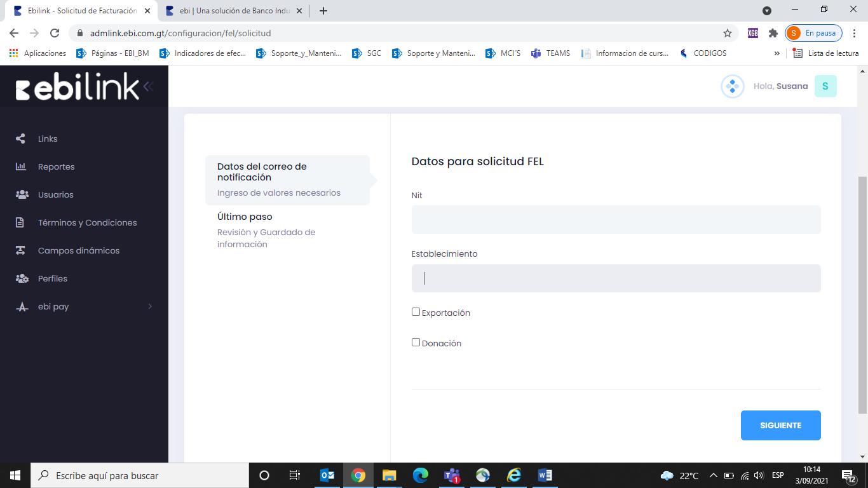Click the Nit input field
Image resolution: width=868 pixels, height=488 pixels.
pos(616,220)
